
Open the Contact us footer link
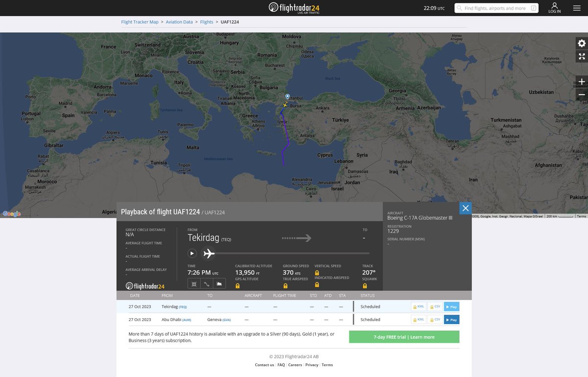pos(265,365)
